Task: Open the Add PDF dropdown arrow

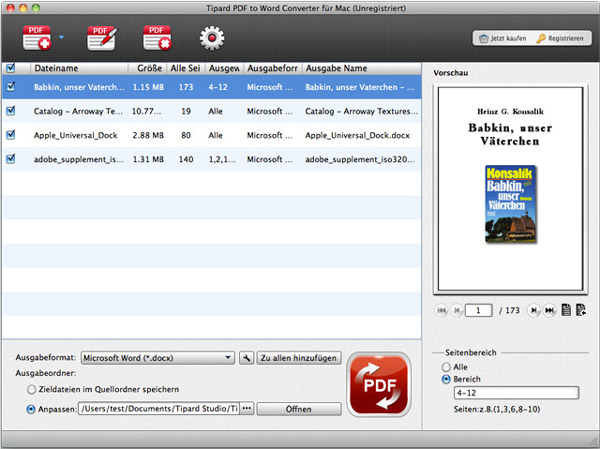Action: click(61, 37)
